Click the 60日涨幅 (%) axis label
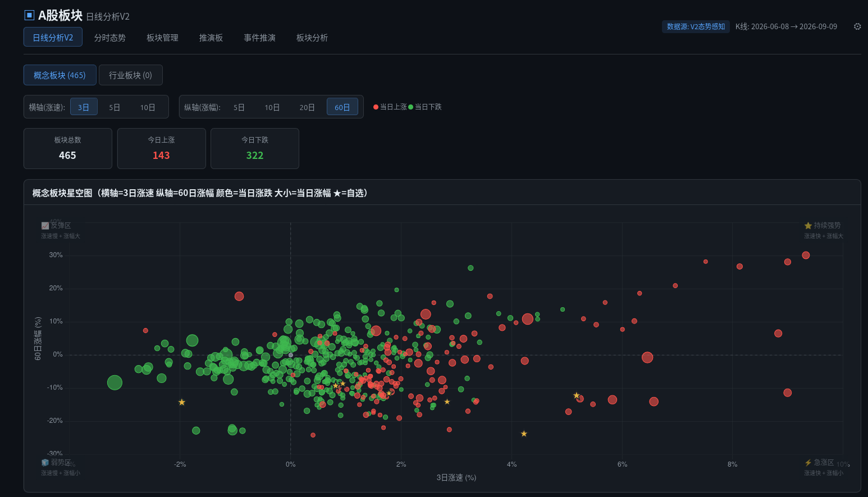 click(38, 339)
